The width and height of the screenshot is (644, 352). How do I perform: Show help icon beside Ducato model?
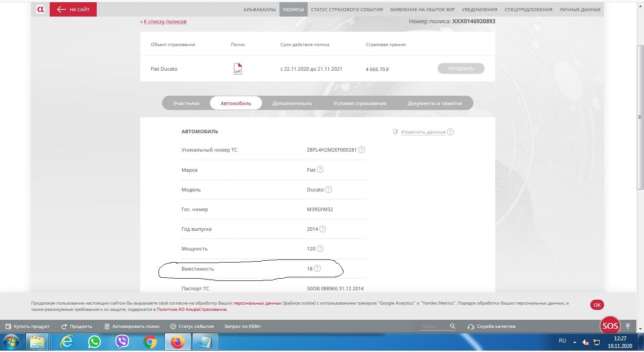(x=328, y=190)
